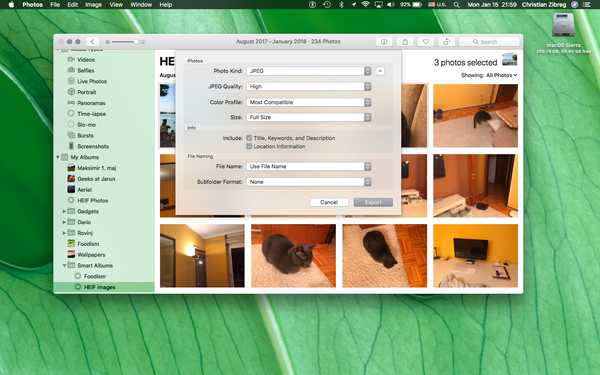Toggle Title, Keywords, and Description checkbox

tap(249, 138)
